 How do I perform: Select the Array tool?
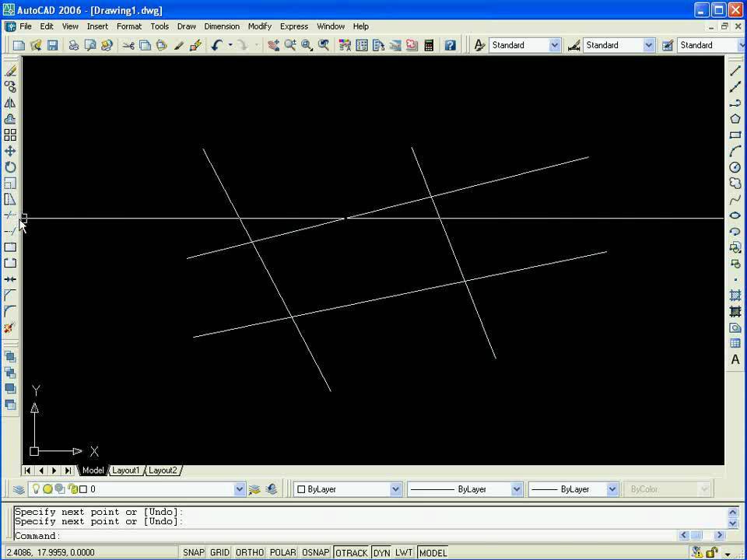[x=10, y=135]
